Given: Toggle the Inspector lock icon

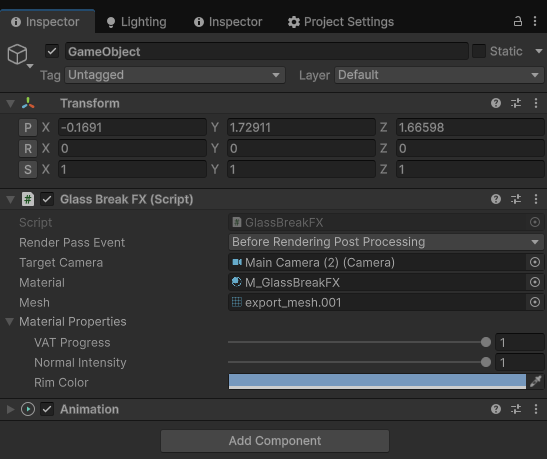Looking at the screenshot, I should [518, 21].
